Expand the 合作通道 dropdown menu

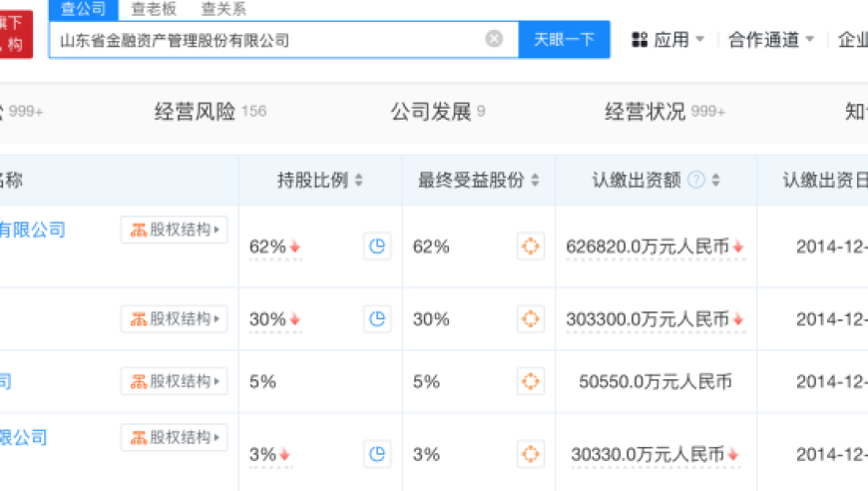pos(771,40)
